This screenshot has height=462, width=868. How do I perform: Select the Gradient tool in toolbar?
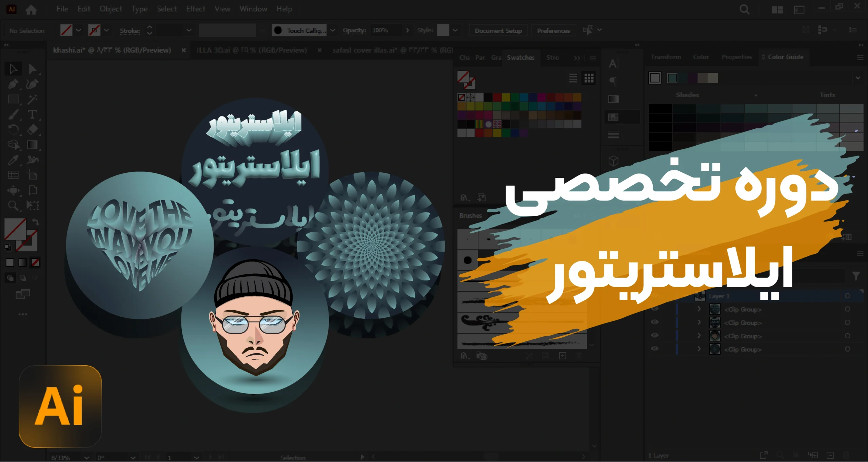tap(33, 145)
